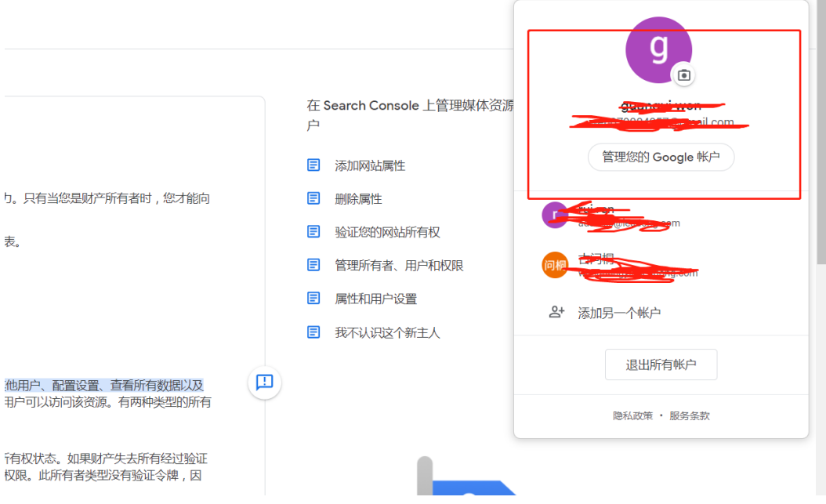Viewport: 826px width, 504px height.
Task: Click heading 在 Search Console 上管理媒体资源
Action: pyautogui.click(x=410, y=106)
